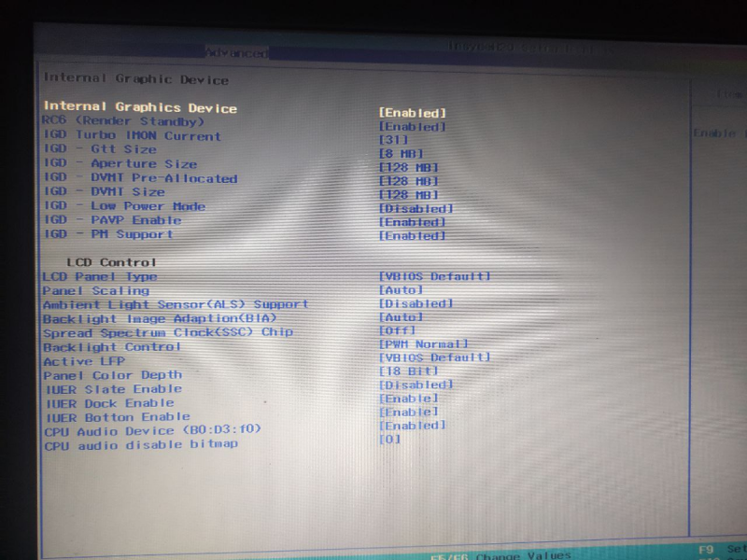Select CPU Audio Device (B0:D3:f0) setting
Image resolution: width=747 pixels, height=560 pixels.
[x=153, y=431]
